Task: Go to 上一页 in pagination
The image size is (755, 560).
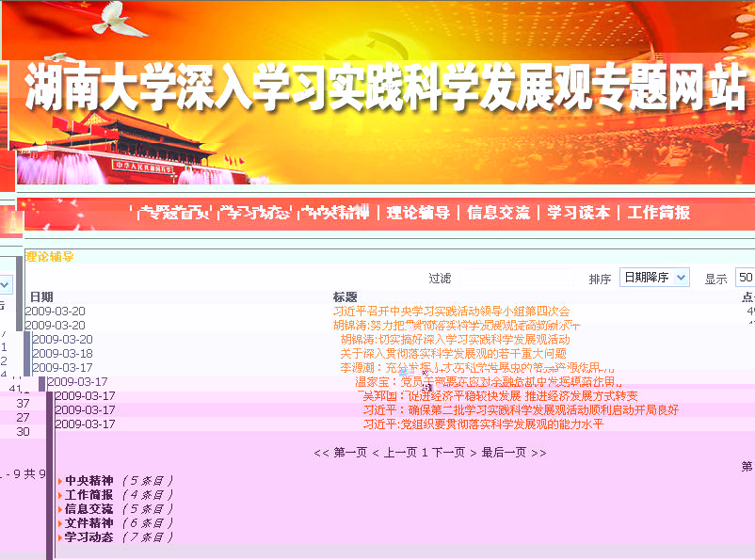Action: pyautogui.click(x=400, y=453)
